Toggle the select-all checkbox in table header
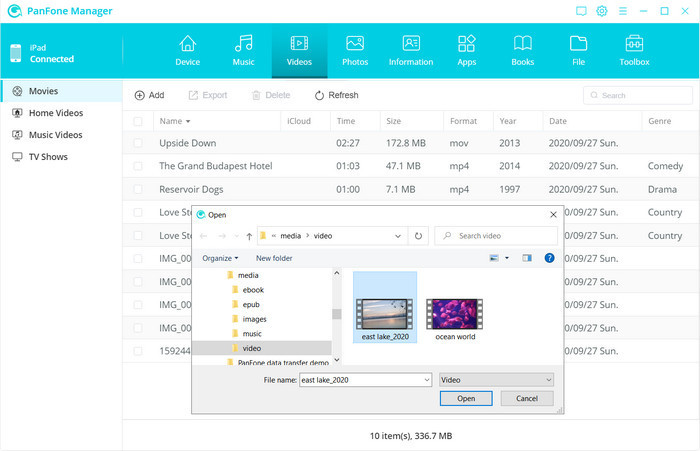Image resolution: width=700 pixels, height=451 pixels. 138,121
